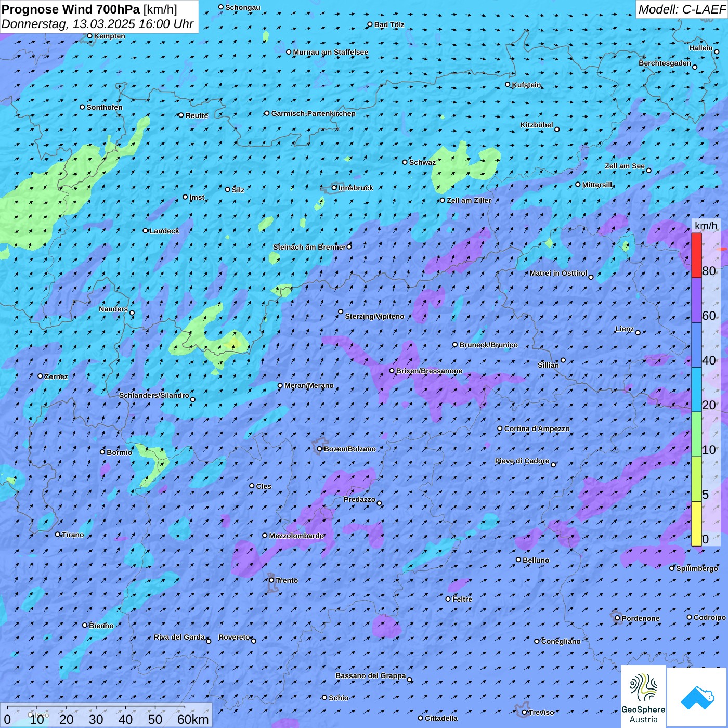Click the GeoSphere Austria logo
The image size is (728, 728).
[x=643, y=696]
